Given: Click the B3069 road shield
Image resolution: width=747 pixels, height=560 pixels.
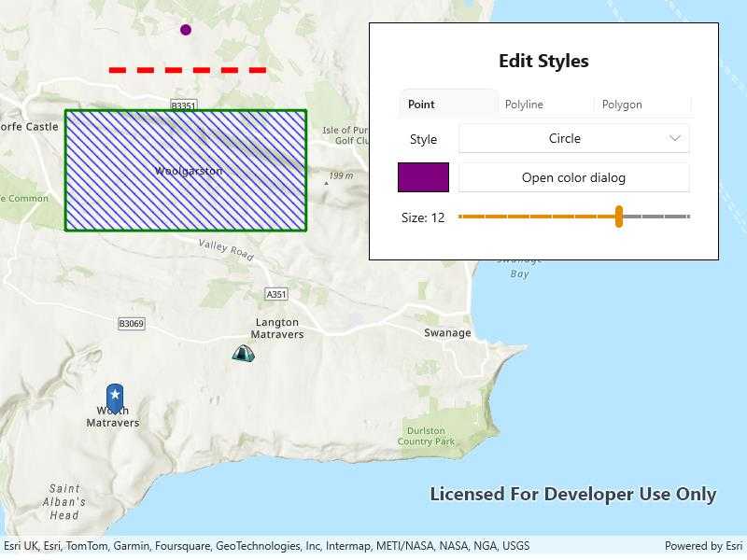Looking at the screenshot, I should pos(132,324).
